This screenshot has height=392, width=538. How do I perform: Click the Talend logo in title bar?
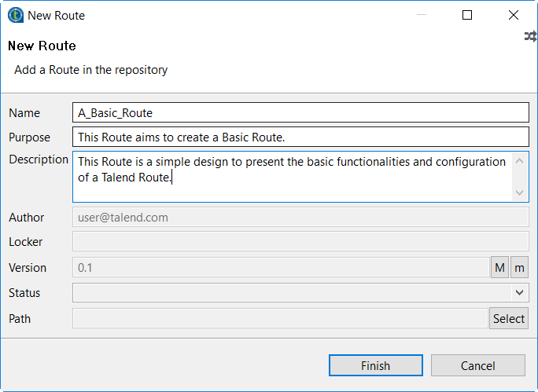15,15
